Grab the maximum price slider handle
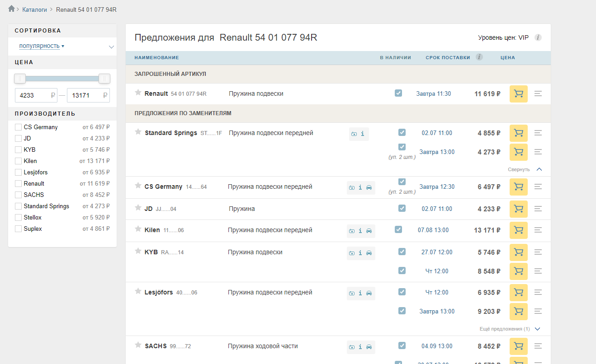 (x=104, y=79)
